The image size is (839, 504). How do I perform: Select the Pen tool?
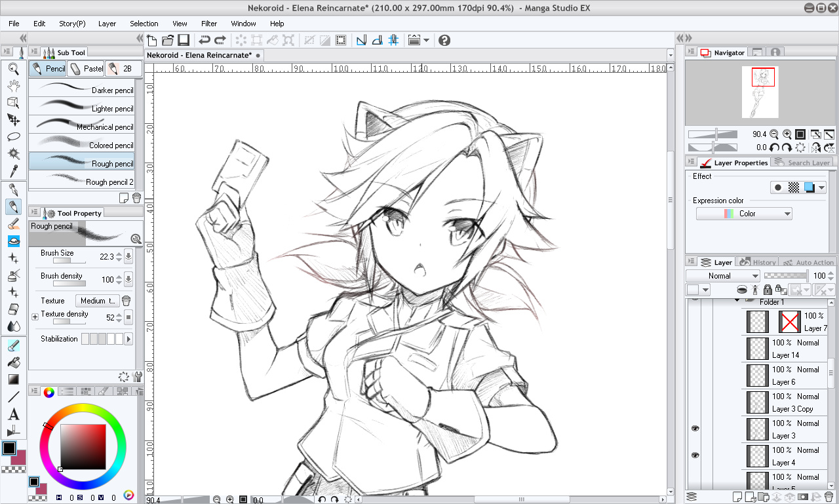click(13, 189)
